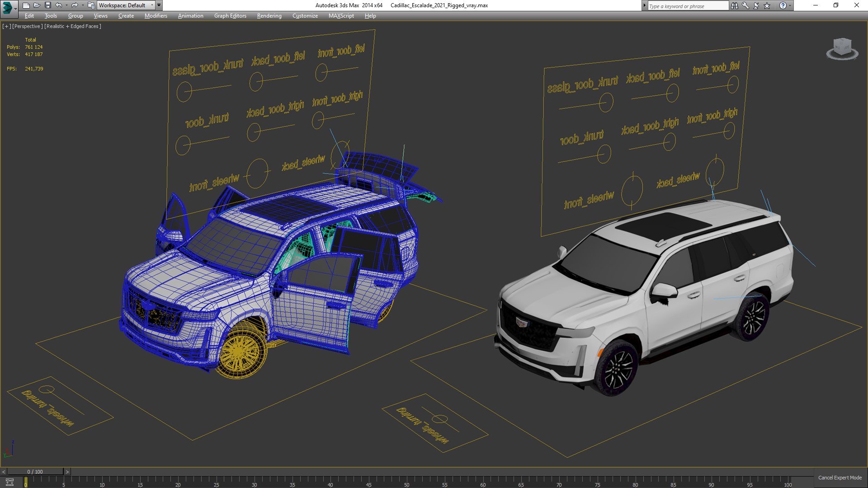Image resolution: width=868 pixels, height=488 pixels.
Task: Open the Tools menu
Action: click(x=51, y=16)
